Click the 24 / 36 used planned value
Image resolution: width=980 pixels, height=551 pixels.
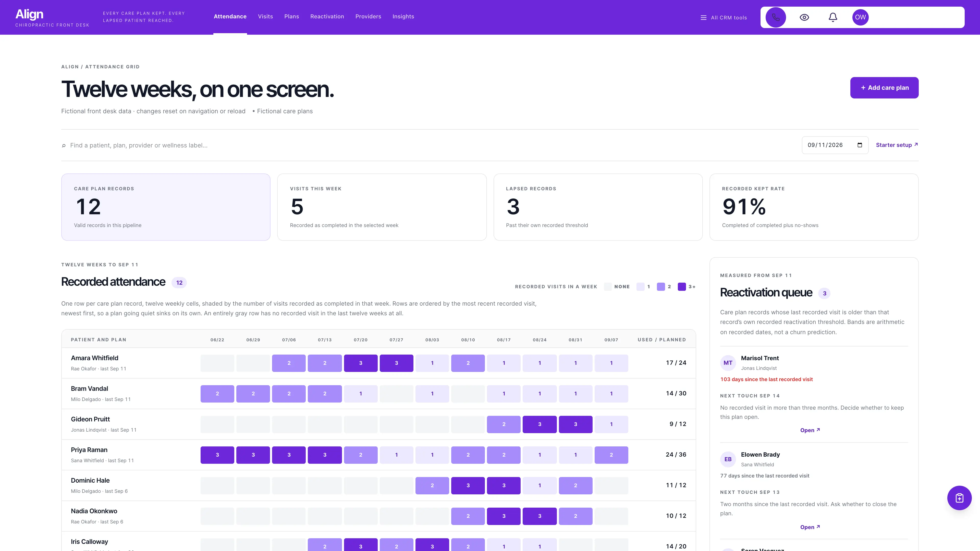tap(676, 454)
